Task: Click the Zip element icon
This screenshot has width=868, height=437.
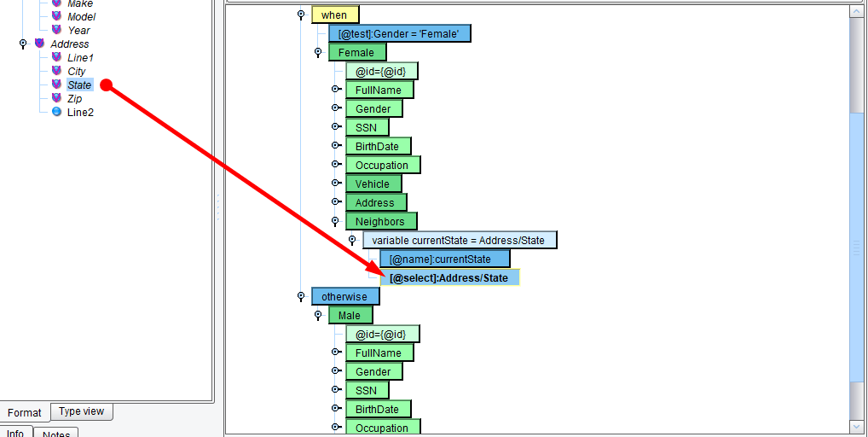Action: tap(56, 97)
